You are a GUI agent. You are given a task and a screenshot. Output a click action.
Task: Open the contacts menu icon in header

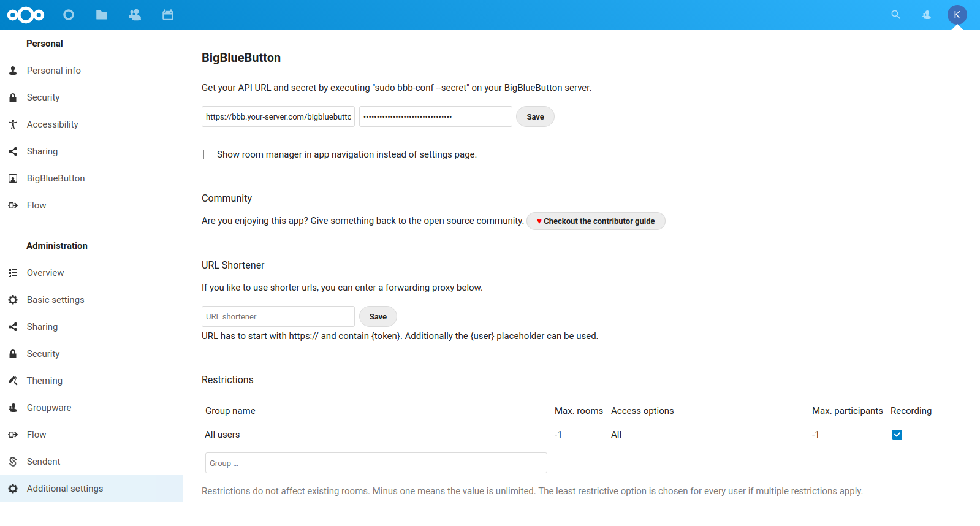click(x=927, y=15)
